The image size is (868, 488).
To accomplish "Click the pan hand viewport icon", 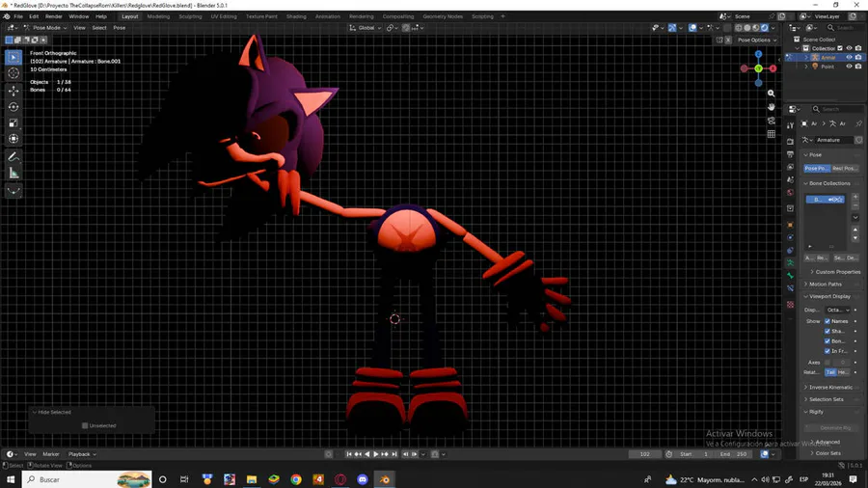I will click(x=772, y=107).
